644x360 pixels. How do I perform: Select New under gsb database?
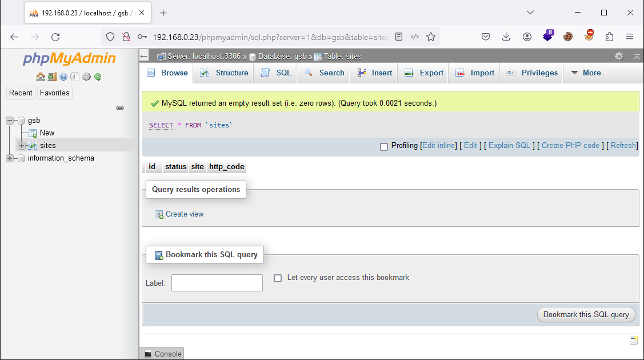[47, 133]
